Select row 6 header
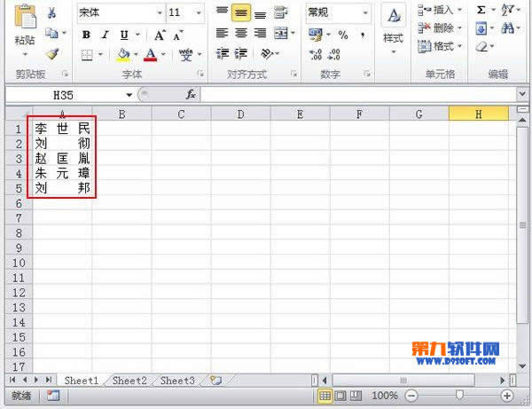Viewport: 532px width, 409px height. [19, 203]
